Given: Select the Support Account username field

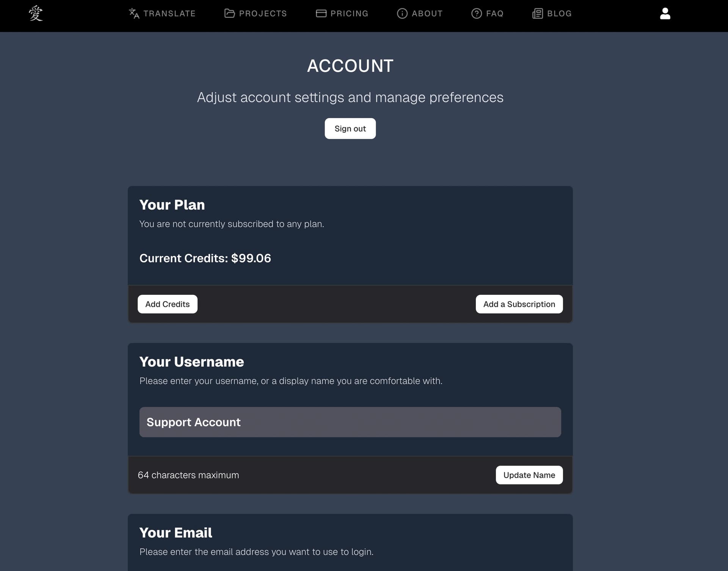Looking at the screenshot, I should 350,422.
